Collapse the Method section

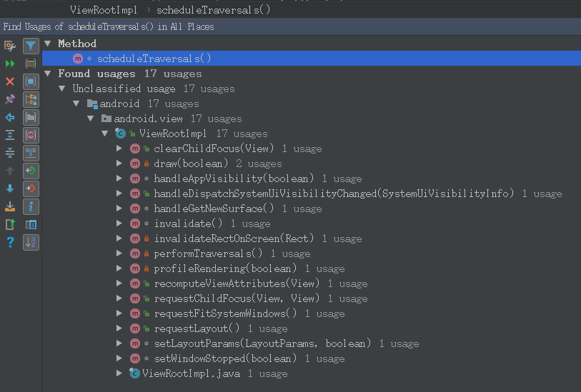(48, 44)
